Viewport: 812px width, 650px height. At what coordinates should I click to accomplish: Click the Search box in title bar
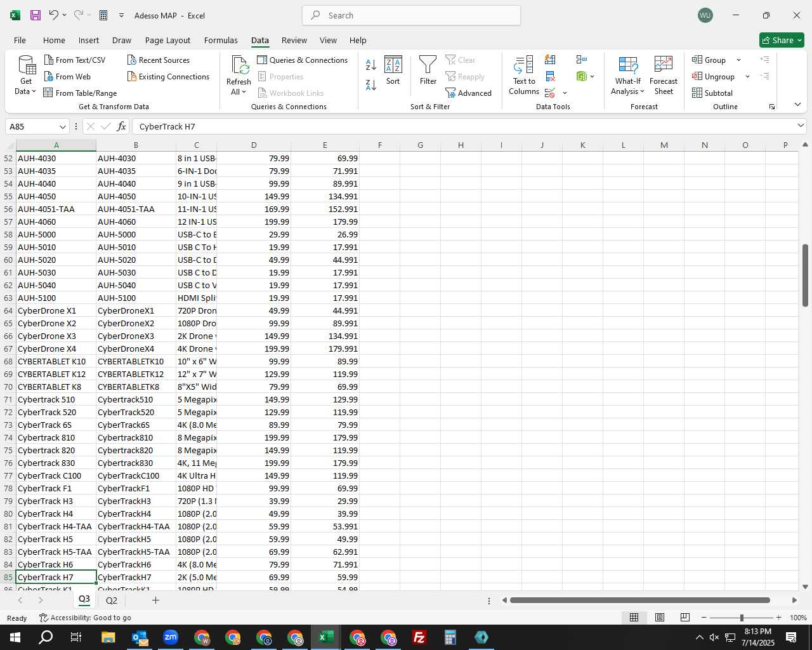click(x=411, y=15)
